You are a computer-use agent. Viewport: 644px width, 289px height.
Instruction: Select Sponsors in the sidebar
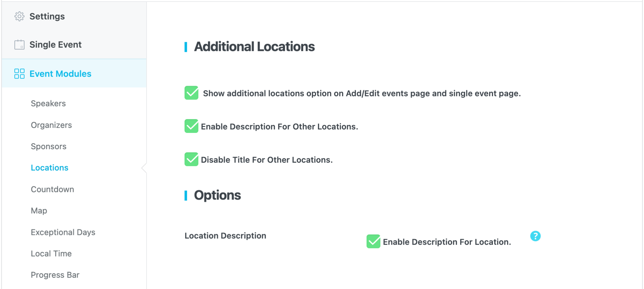click(x=49, y=146)
